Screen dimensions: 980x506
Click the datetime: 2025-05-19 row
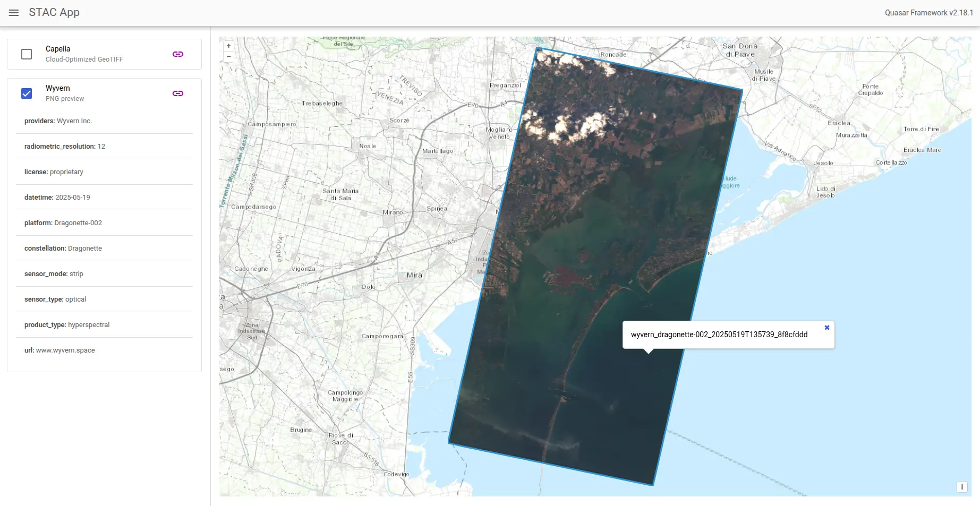click(x=104, y=198)
